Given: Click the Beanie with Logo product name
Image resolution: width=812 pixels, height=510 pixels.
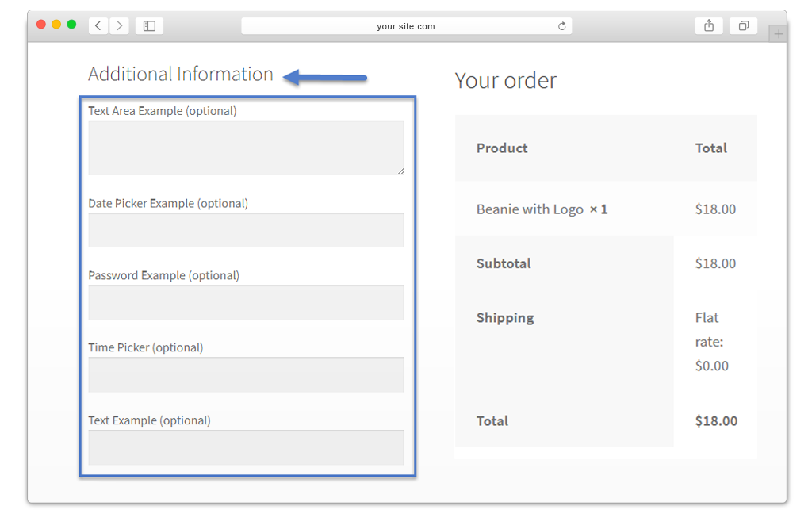Looking at the screenshot, I should (x=530, y=209).
